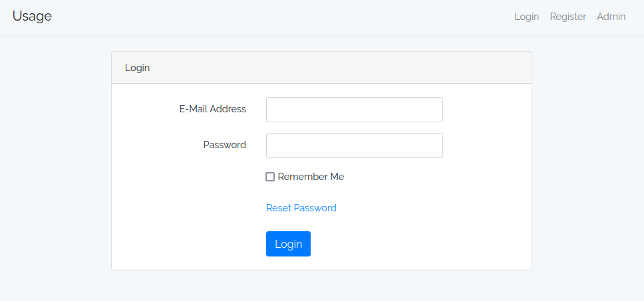Click the Login card header title
Screen dimensions: 644x301
(x=137, y=68)
